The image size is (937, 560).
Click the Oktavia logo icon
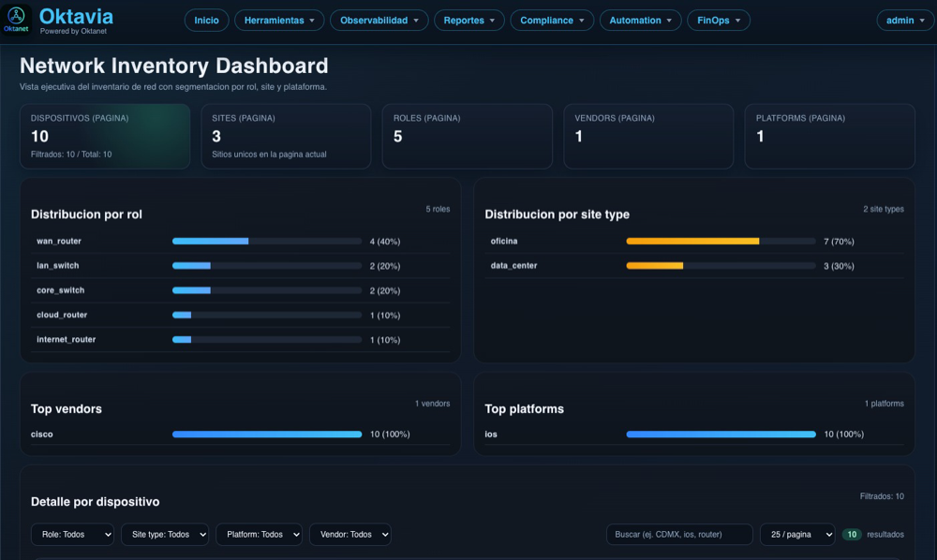(x=19, y=20)
